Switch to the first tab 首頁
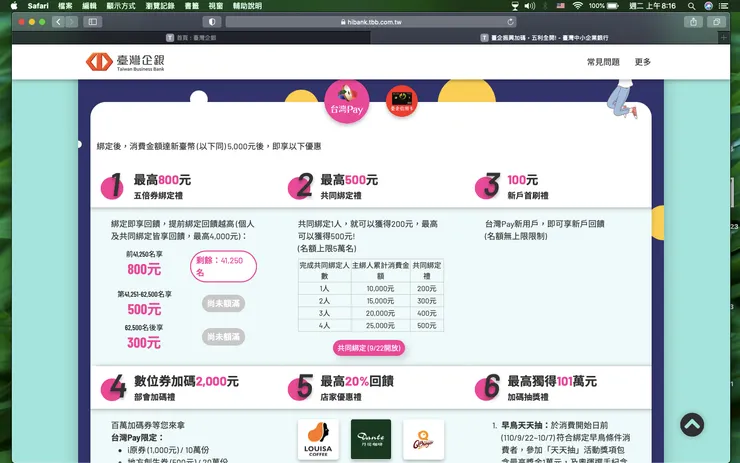The image size is (740, 463). coord(191,37)
